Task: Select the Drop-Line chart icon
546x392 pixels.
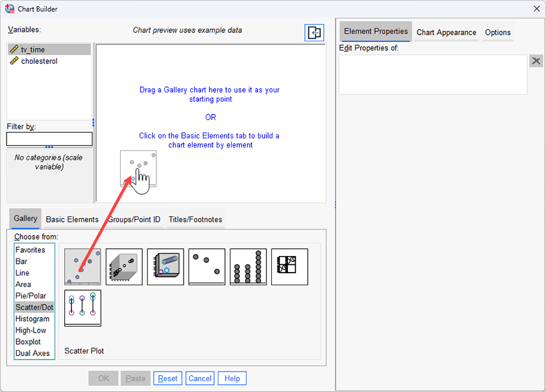Action: click(x=82, y=307)
